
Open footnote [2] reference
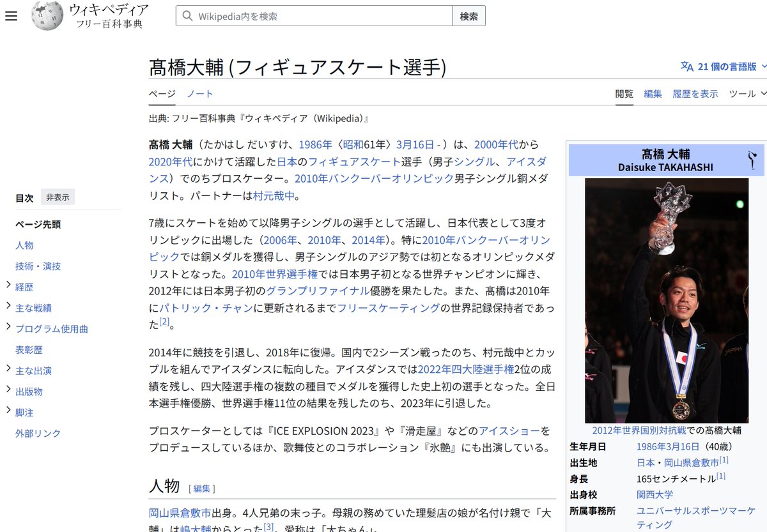pyautogui.click(x=164, y=322)
